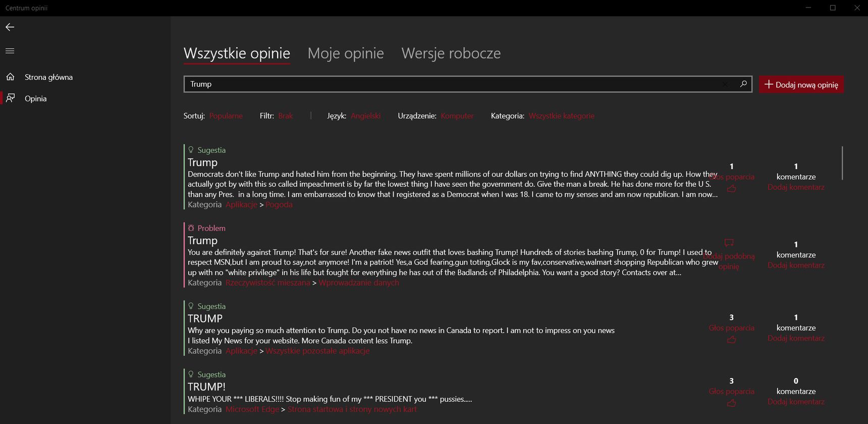Maximize the Centrum opinii window

click(x=833, y=8)
